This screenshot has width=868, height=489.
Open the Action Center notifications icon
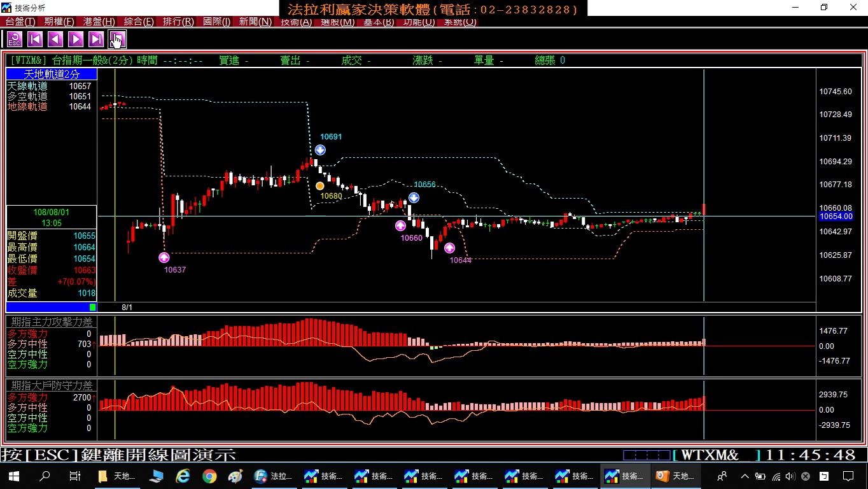[x=848, y=476]
